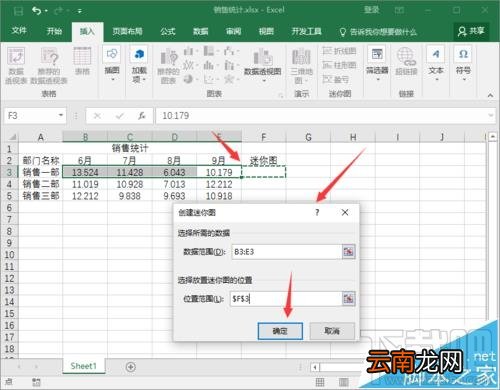This screenshot has width=500, height=390.
Task: Open the Customize Quick Access Toolbar arrow
Action: (80, 11)
